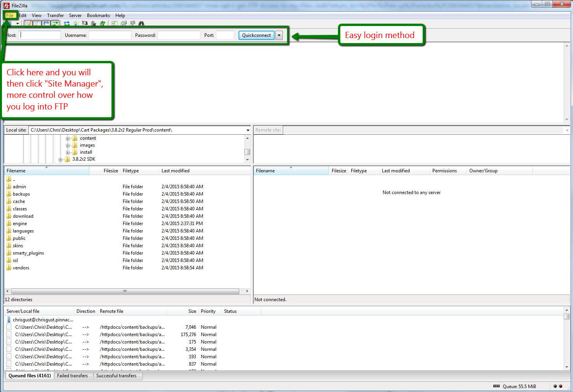Open the Site Manager dropdown arrow in toolbar
Image resolution: width=573 pixels, height=392 pixels.
point(17,24)
